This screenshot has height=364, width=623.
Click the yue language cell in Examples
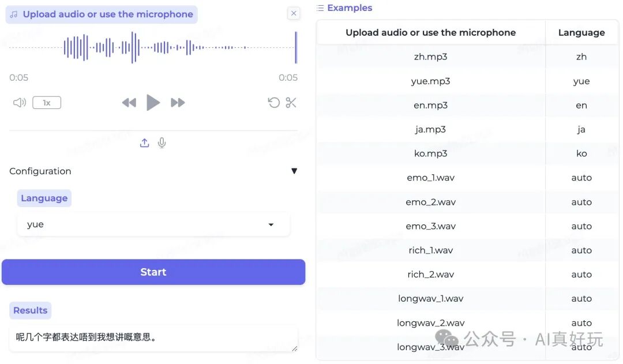click(x=581, y=81)
